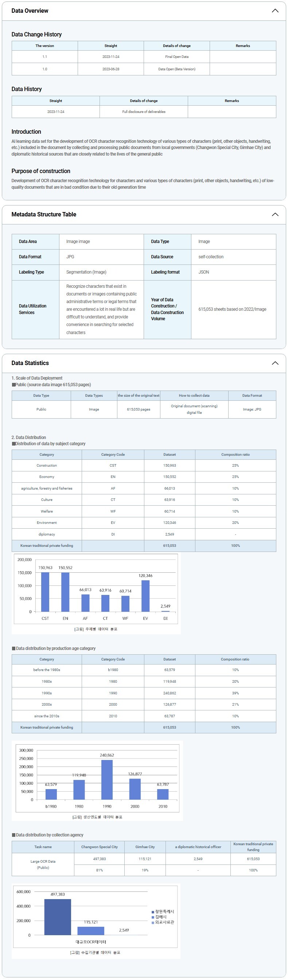The image size is (288, 980).
Task: Click the 1990 bar labeled 240,862
Action: point(107,780)
